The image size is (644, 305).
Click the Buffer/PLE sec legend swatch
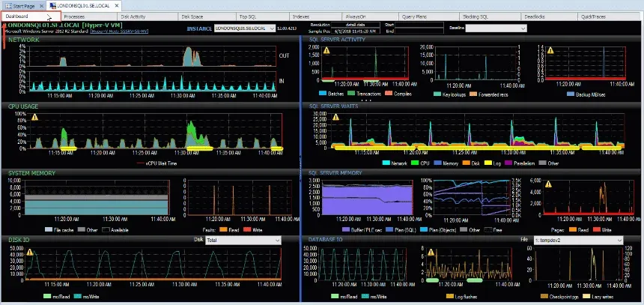coord(345,230)
